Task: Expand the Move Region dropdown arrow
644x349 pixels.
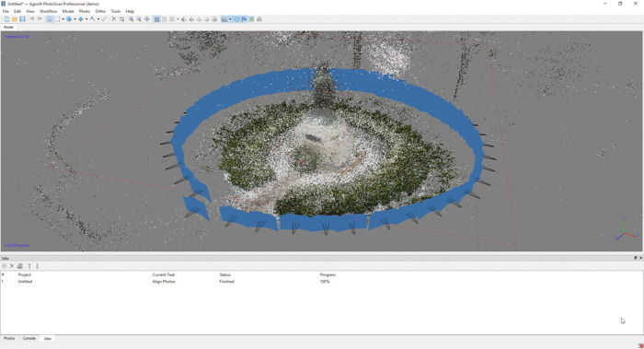Action: point(75,19)
